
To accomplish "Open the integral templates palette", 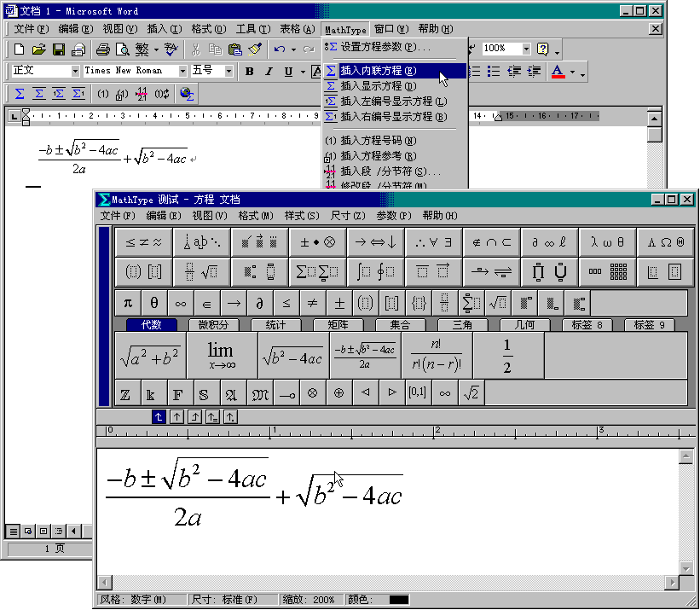I will [375, 271].
